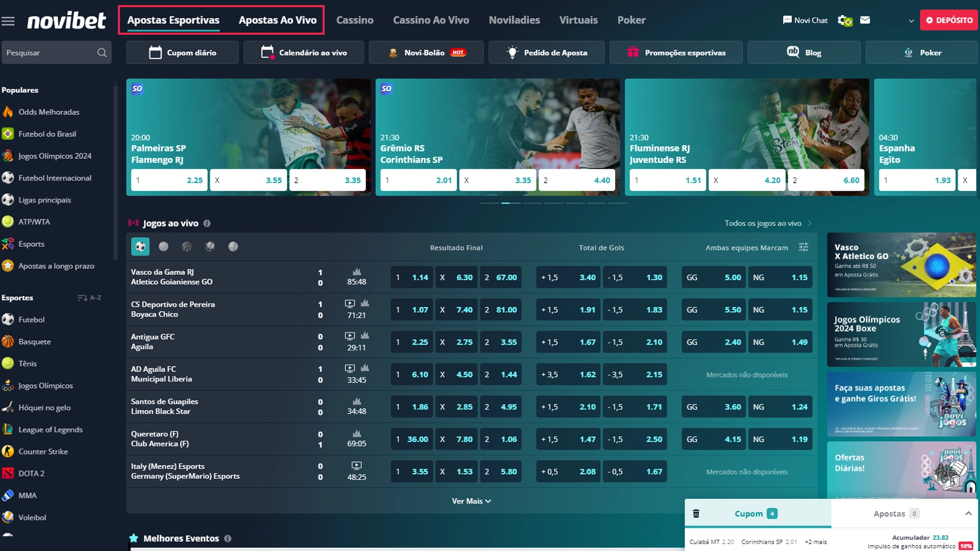Open live stream icon for Italy Esports match
980x551 pixels.
[x=356, y=465]
